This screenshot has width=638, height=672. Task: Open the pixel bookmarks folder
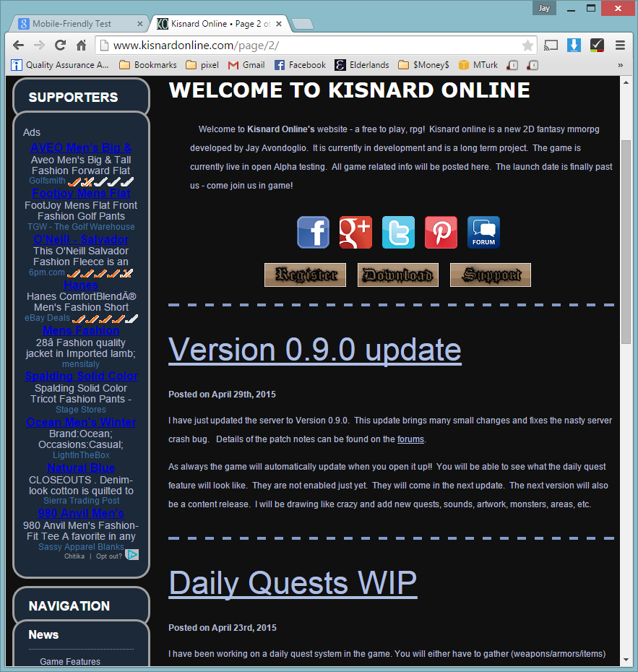pos(202,65)
